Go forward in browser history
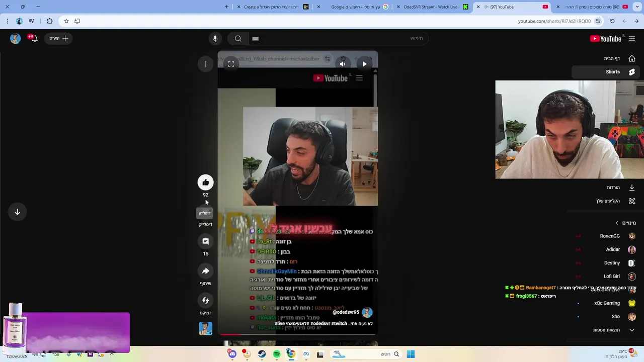The height and width of the screenshot is (362, 644). 624,21
